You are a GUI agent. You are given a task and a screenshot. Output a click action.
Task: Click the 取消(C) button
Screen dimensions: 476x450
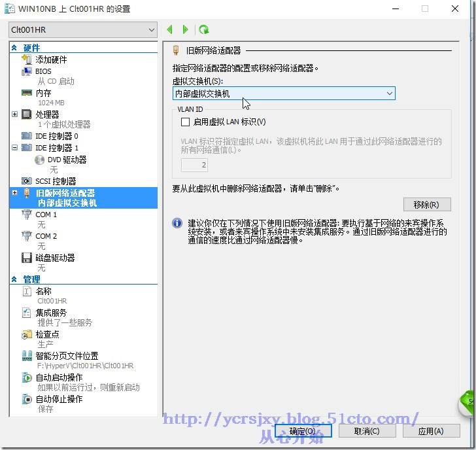tap(367, 431)
